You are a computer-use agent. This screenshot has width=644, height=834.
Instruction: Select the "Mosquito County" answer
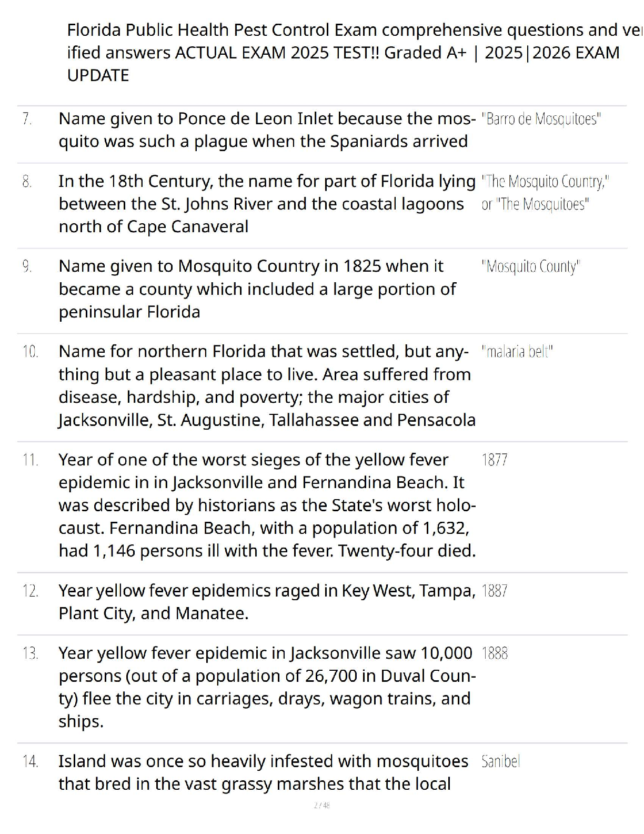[530, 266]
